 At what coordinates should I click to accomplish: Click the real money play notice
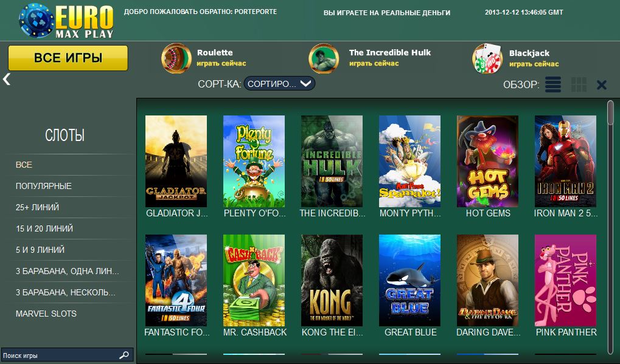tap(387, 13)
